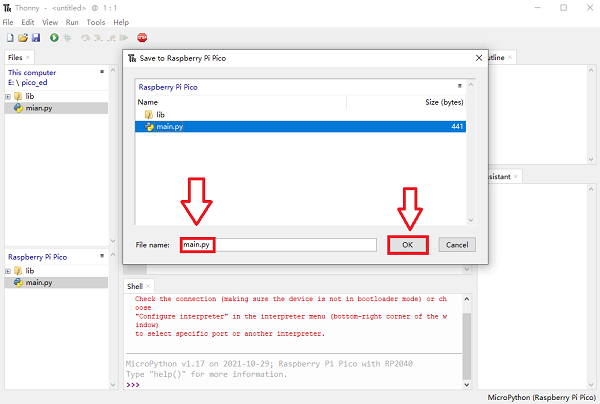Close the Shell tab

[148, 286]
